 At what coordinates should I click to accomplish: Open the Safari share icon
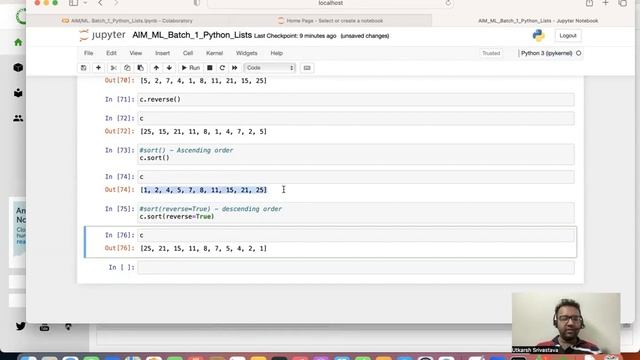point(589,3)
